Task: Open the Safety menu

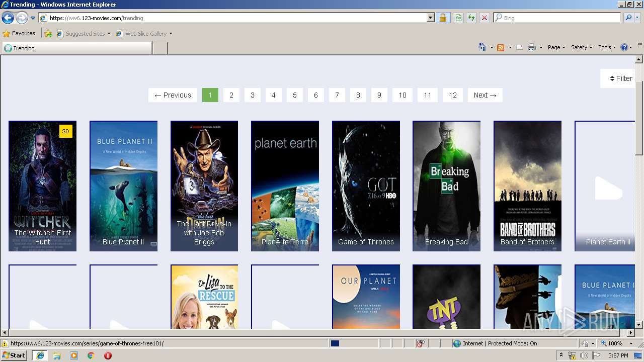Action: (582, 47)
